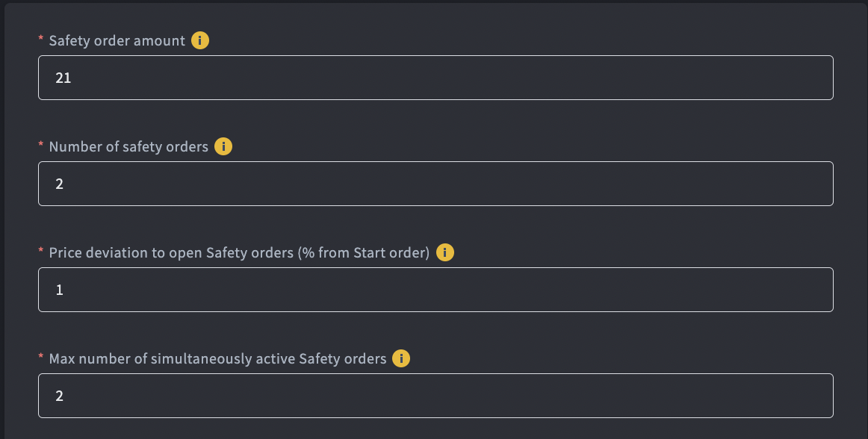
Task: Select the Price deviation input field
Action: 435,290
